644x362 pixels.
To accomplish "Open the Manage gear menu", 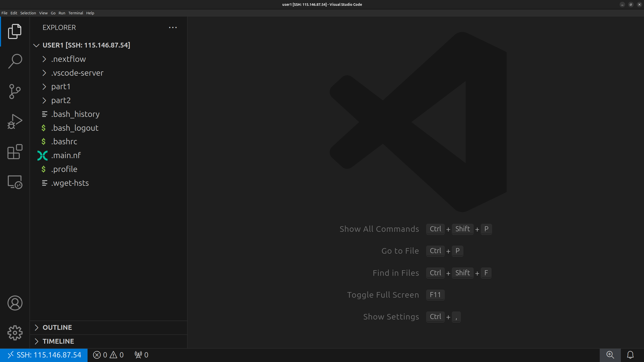I will (x=15, y=333).
